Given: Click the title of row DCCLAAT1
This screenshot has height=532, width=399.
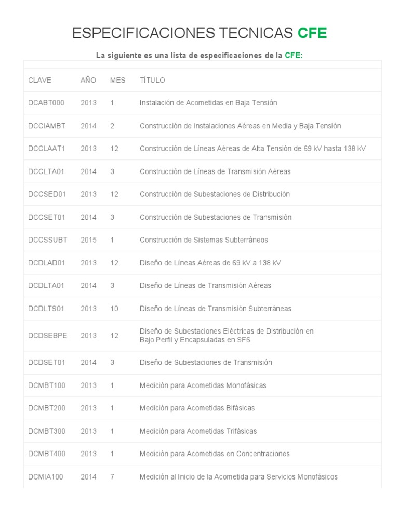Looking at the screenshot, I should (x=252, y=149).
